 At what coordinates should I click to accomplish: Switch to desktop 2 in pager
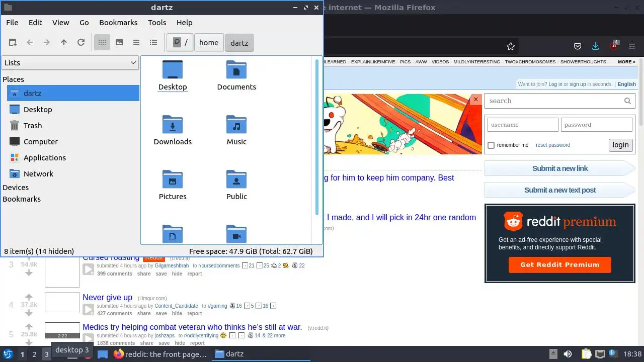click(35, 354)
